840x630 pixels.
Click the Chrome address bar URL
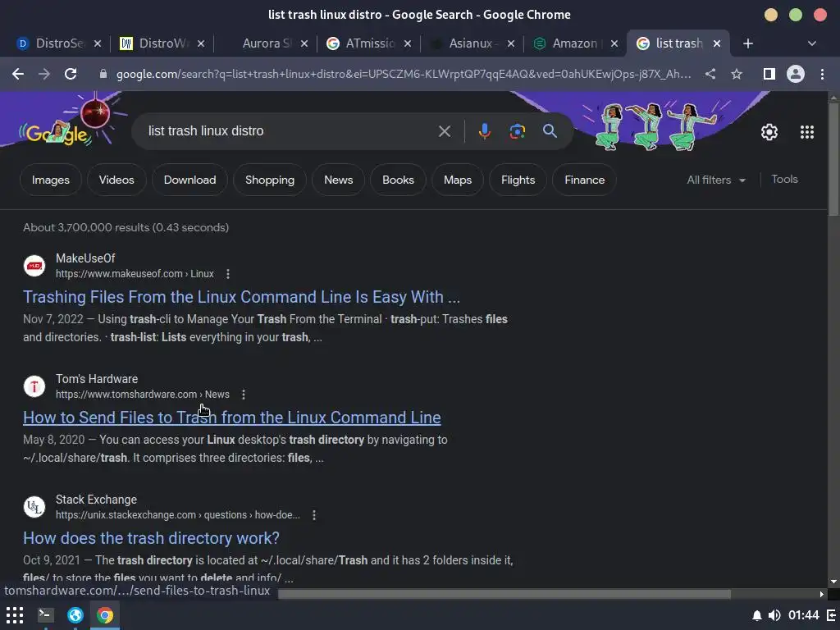(404, 74)
